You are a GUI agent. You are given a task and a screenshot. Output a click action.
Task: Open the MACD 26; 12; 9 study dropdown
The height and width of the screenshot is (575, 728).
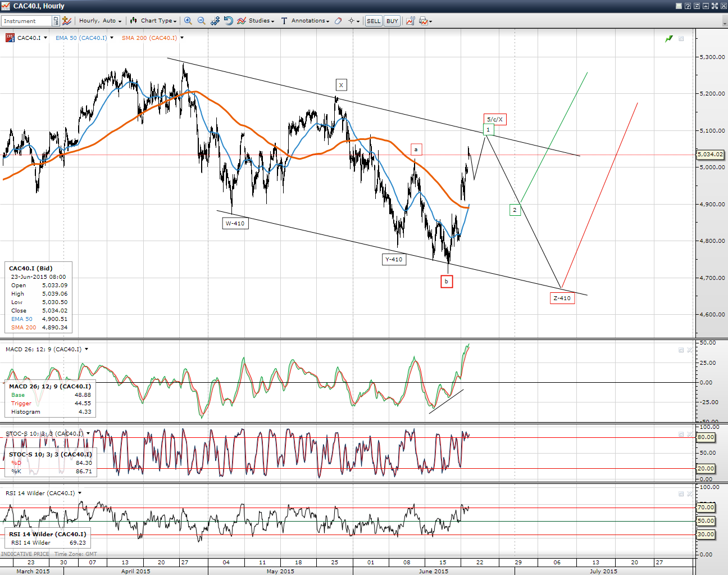pyautogui.click(x=87, y=349)
